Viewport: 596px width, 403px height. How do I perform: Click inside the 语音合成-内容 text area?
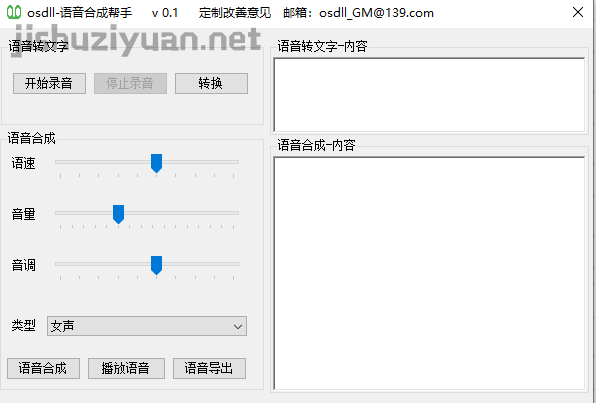(x=429, y=273)
